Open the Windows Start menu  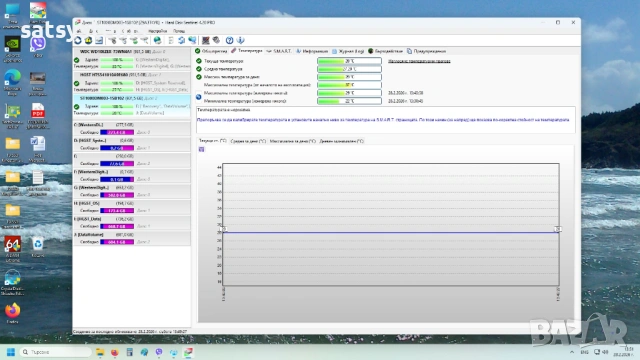11,352
